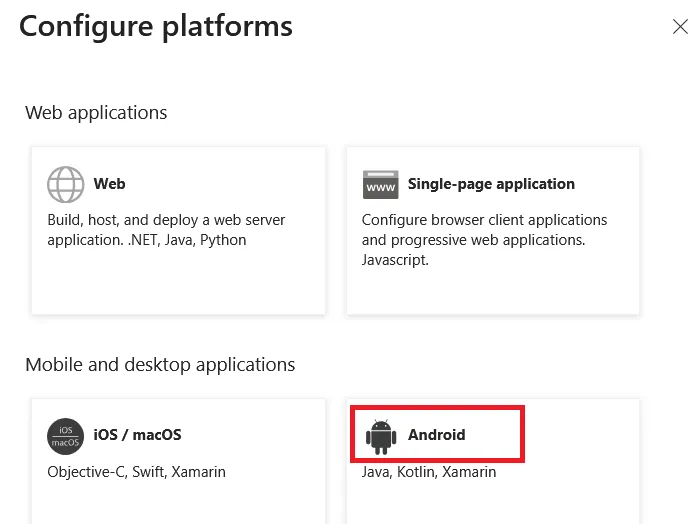Close the Configure platforms panel
The width and height of the screenshot is (696, 524).
pyautogui.click(x=680, y=27)
